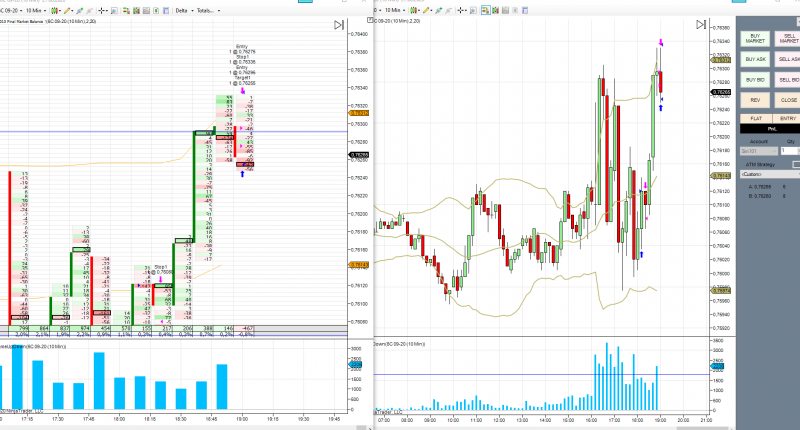The width and height of the screenshot is (800, 430).
Task: Toggle highlighted Chart Trader icon in right chart
Action: click(x=486, y=10)
